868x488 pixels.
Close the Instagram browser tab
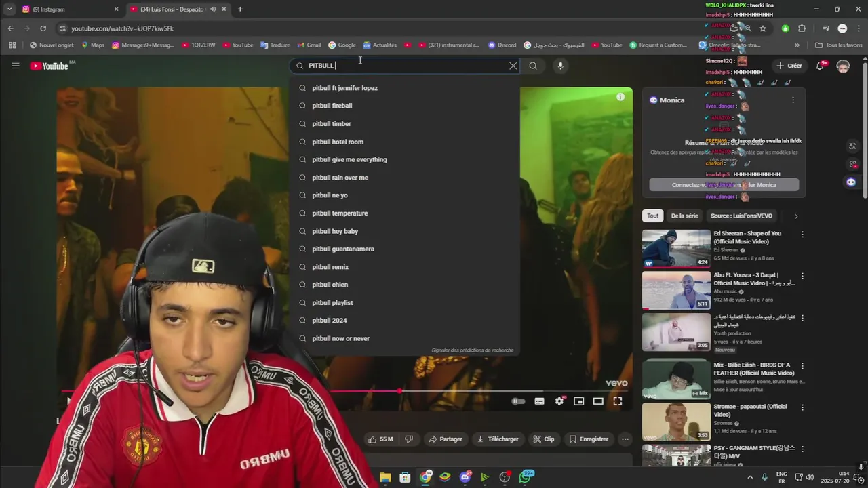[x=116, y=9]
